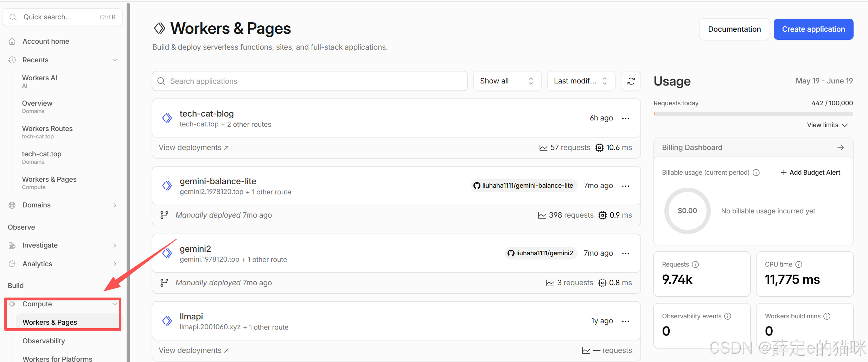Expand the Investigate sidebar section
The height and width of the screenshot is (362, 868).
pyautogui.click(x=115, y=245)
